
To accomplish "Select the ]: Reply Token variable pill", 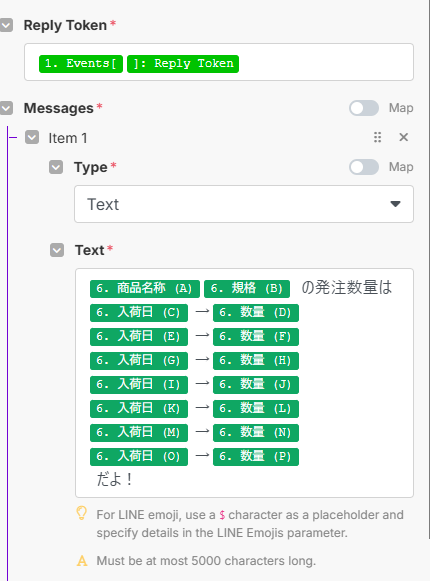I will pyautogui.click(x=183, y=64).
